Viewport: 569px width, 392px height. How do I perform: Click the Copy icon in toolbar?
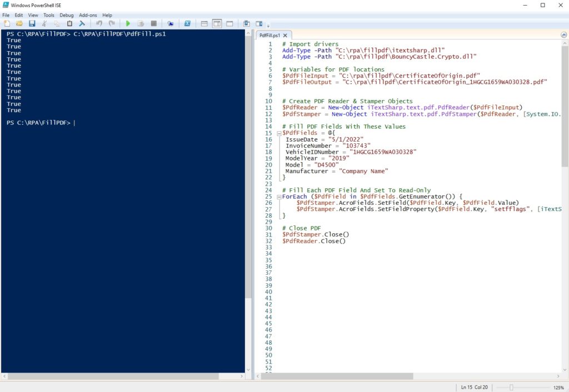[57, 23]
